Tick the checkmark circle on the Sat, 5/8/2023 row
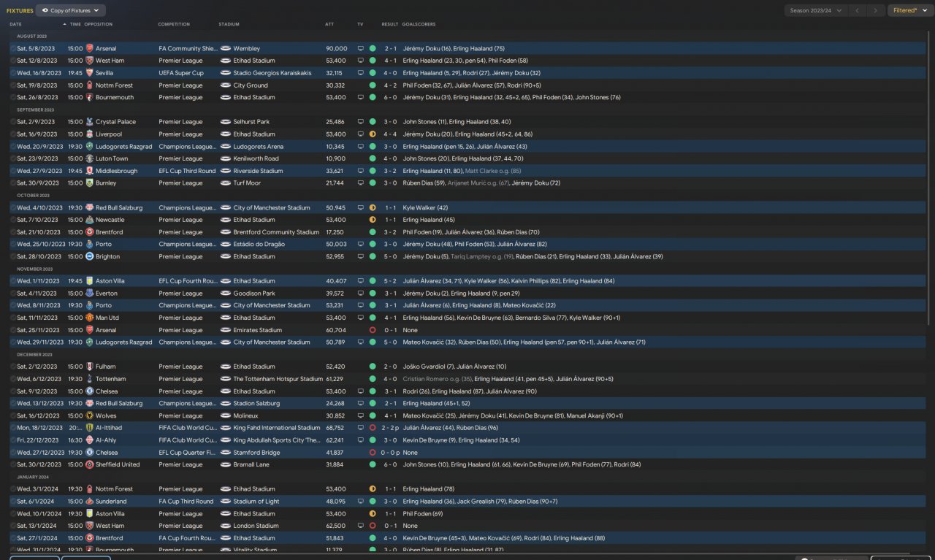935x560 pixels. (x=13, y=48)
